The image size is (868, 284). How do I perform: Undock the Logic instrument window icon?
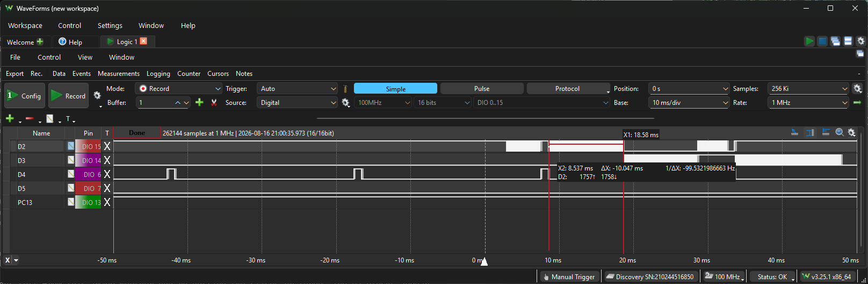click(860, 54)
